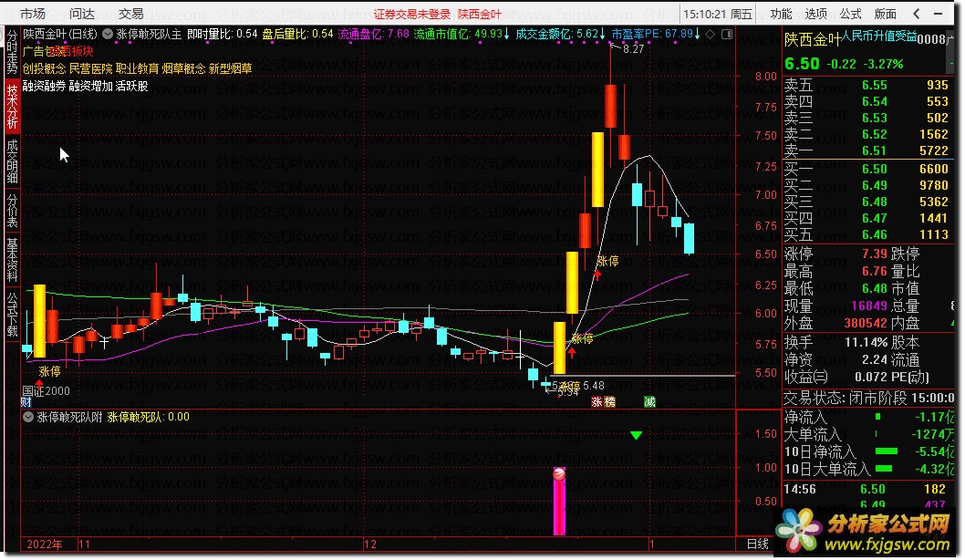Click the 人民币升值受益 tag
Screen dimensions: 965x560
(879, 36)
